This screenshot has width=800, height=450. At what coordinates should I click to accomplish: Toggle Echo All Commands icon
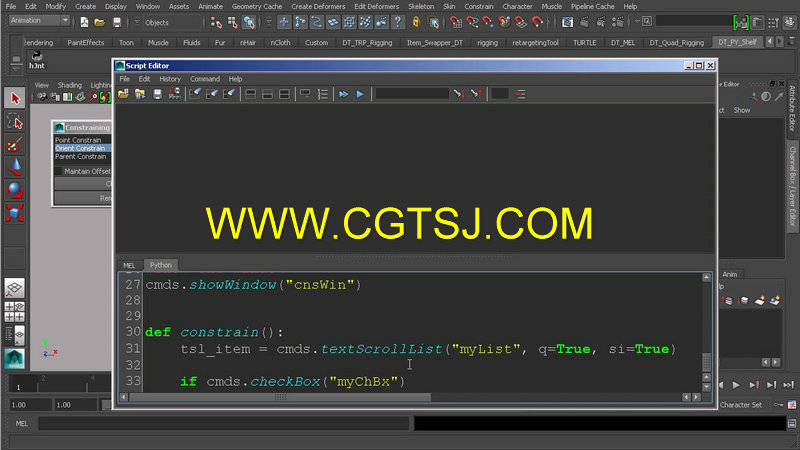click(x=305, y=94)
